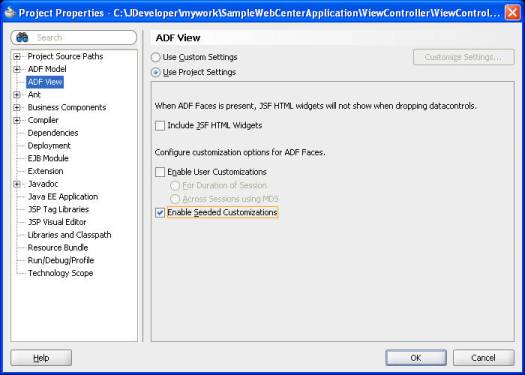Select Use Custom Settings radio button
525x375 pixels.
(x=155, y=57)
